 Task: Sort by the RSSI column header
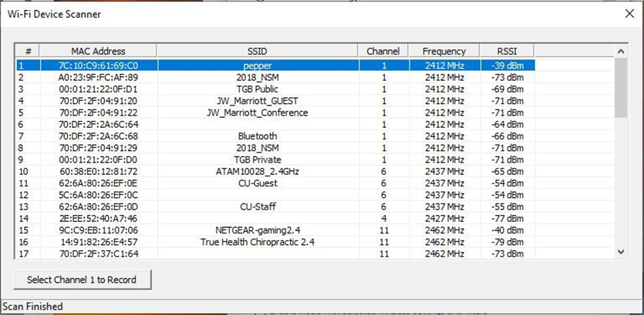pos(507,52)
